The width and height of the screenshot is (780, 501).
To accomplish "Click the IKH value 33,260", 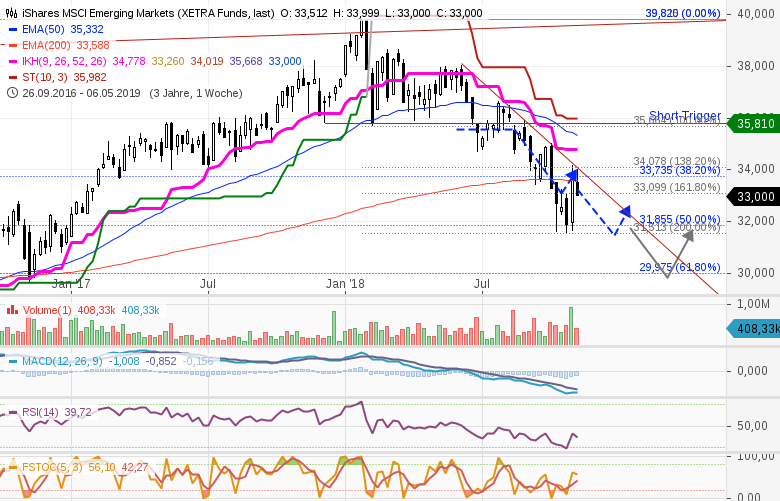I will pyautogui.click(x=168, y=61).
